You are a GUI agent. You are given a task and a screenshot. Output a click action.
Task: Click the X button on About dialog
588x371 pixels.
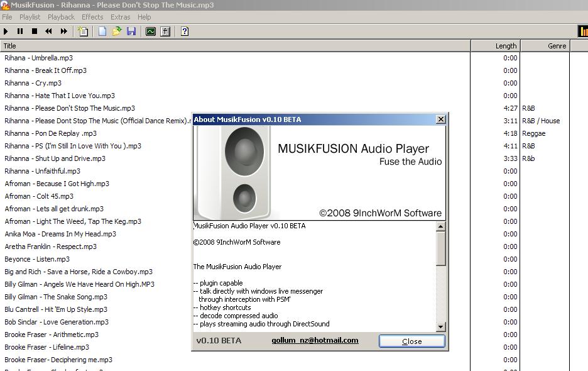(441, 119)
